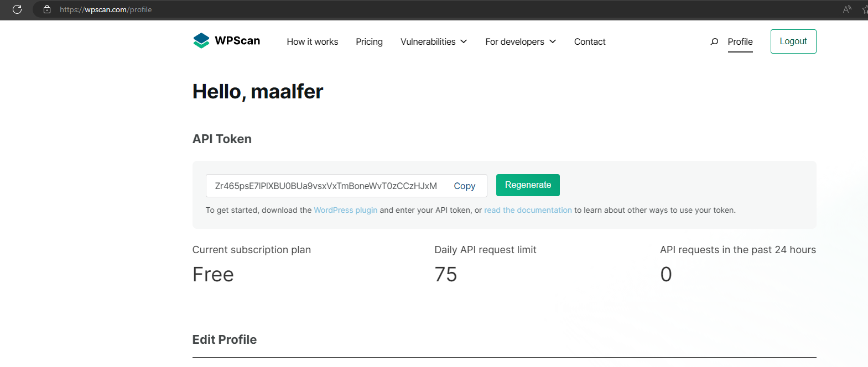Follow the read the documentation link

tap(528, 210)
